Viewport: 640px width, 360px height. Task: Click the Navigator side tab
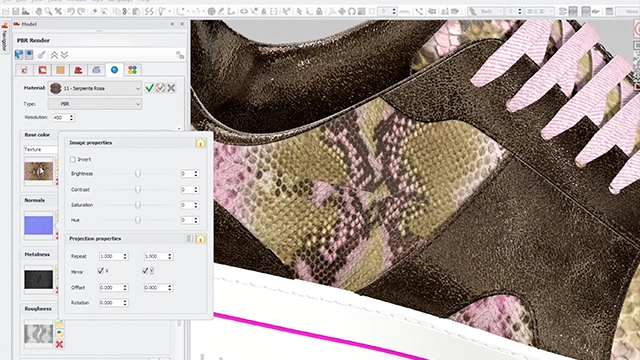(4, 38)
